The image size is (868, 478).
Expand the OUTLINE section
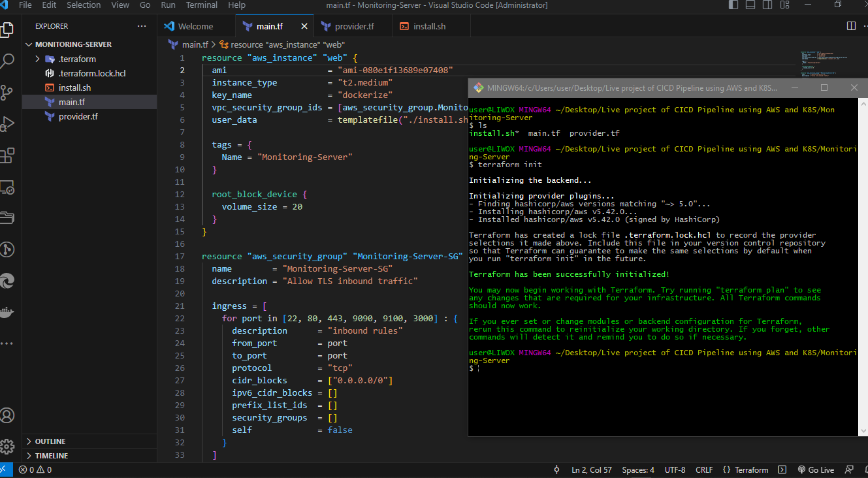point(50,441)
